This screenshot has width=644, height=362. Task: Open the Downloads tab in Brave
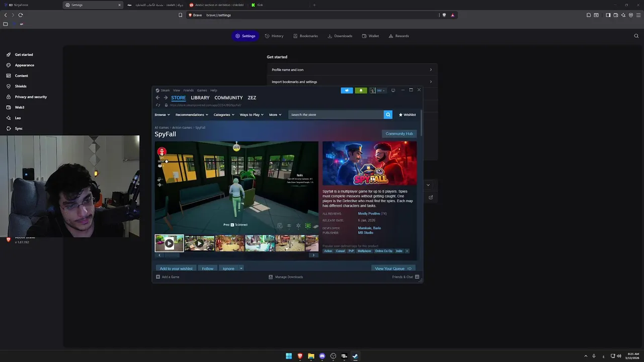(340, 36)
